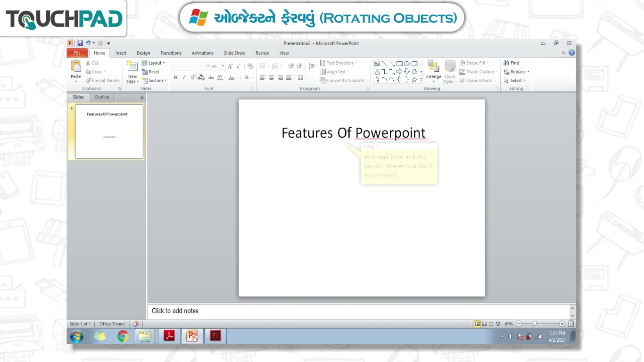Open Adobe Acrobat from taskbar
Image resolution: width=644 pixels, height=362 pixels.
169,336
